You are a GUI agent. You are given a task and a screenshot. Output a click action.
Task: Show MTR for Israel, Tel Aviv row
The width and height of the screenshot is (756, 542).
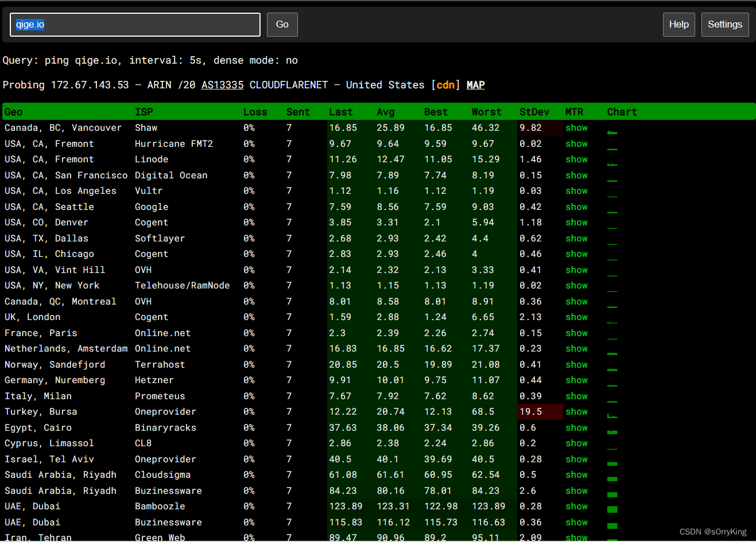(x=576, y=459)
